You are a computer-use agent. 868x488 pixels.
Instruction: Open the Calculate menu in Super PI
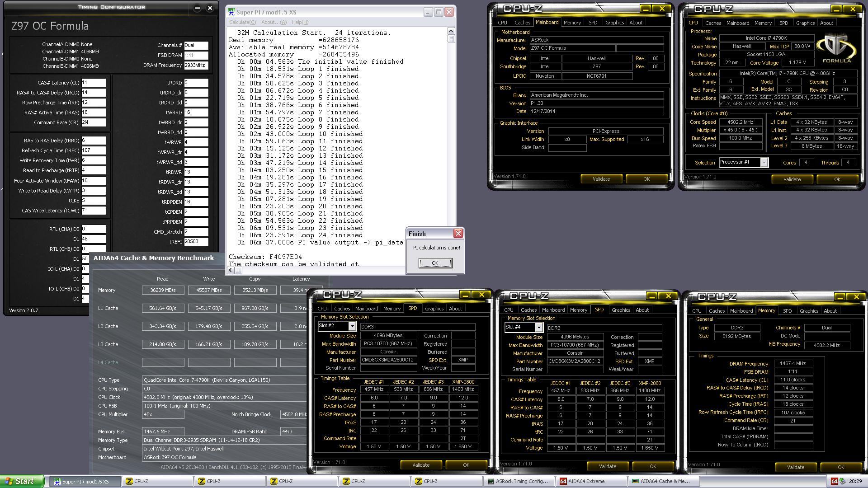pyautogui.click(x=242, y=22)
